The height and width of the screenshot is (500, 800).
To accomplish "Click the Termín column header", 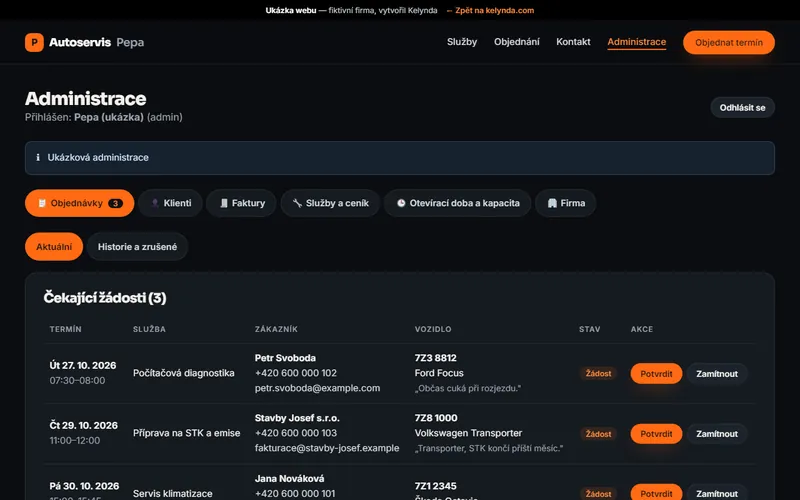I will (65, 329).
